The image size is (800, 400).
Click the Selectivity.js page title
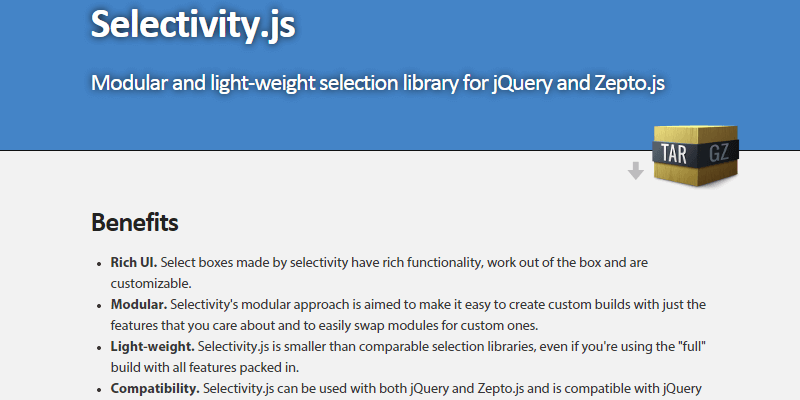[x=192, y=22]
